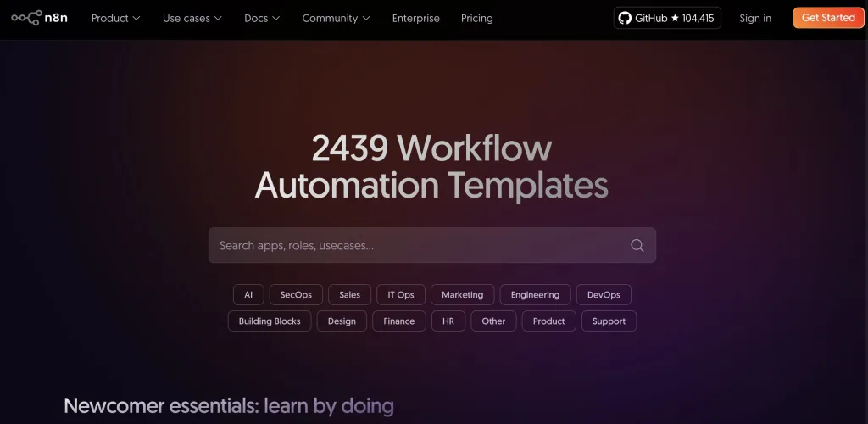Click Sign in link
This screenshot has height=424, width=868.
(755, 19)
